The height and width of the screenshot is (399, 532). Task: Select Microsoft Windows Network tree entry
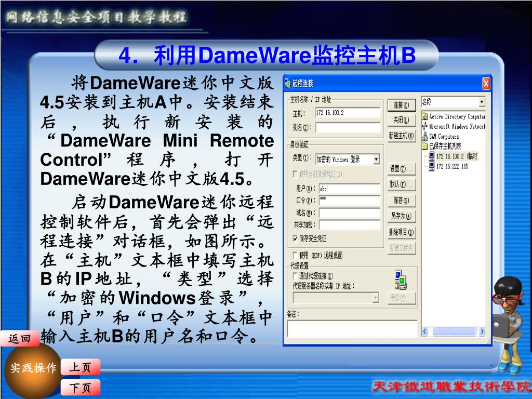pos(457,126)
